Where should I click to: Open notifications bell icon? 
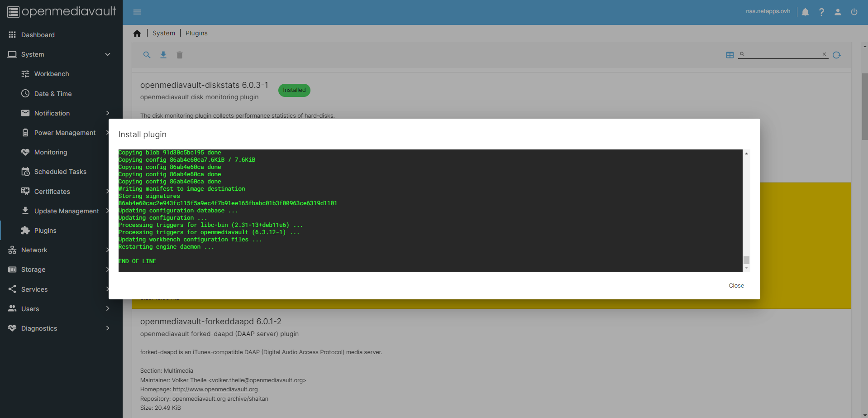point(805,12)
